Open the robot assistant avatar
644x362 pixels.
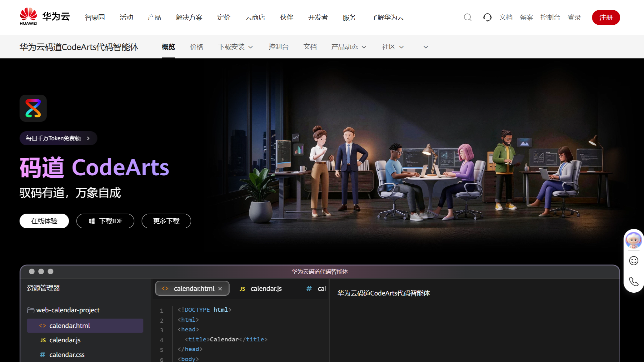(633, 240)
